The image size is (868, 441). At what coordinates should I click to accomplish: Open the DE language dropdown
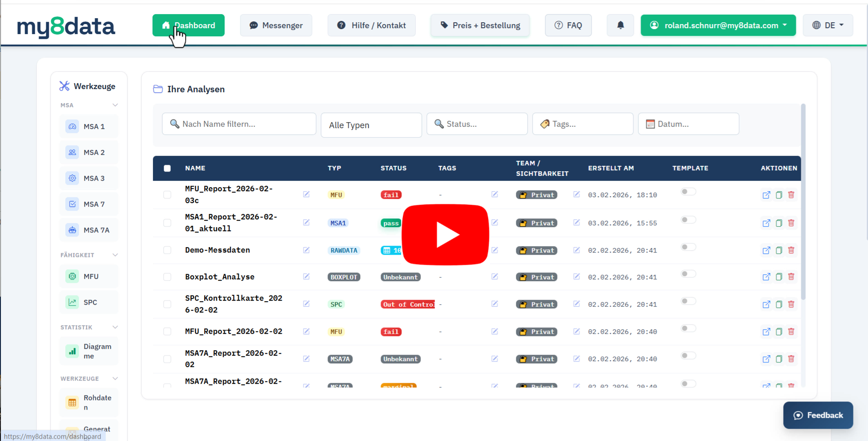click(828, 25)
